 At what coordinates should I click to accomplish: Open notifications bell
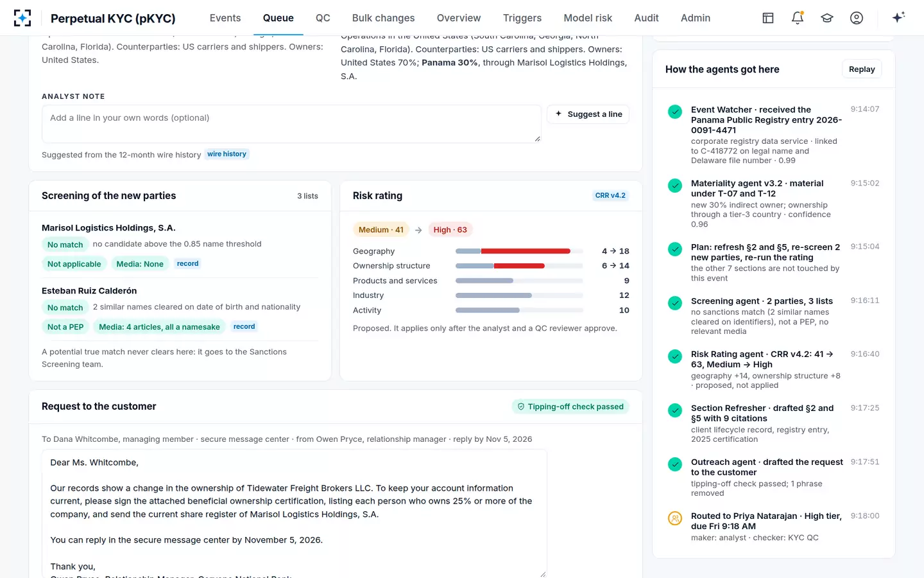pos(798,18)
